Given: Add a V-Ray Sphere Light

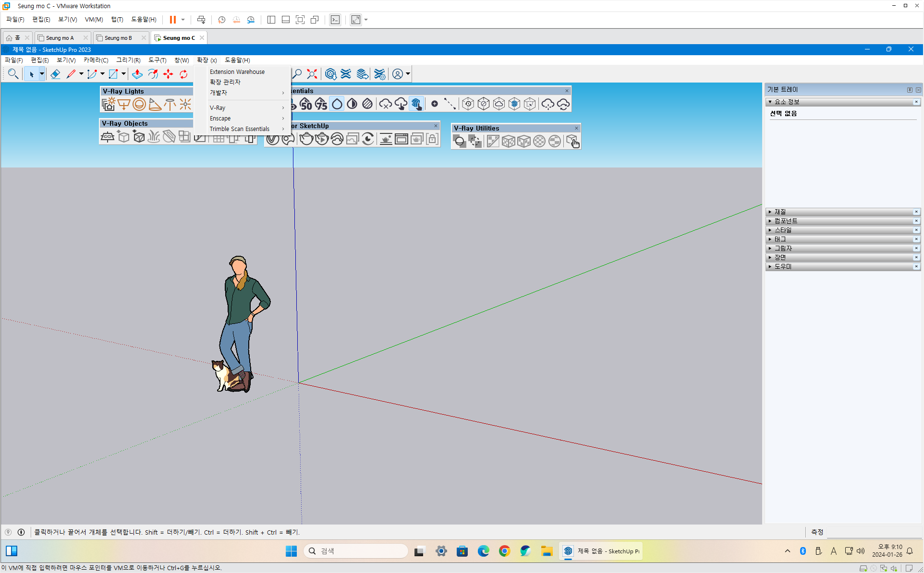Looking at the screenshot, I should pyautogui.click(x=139, y=104).
